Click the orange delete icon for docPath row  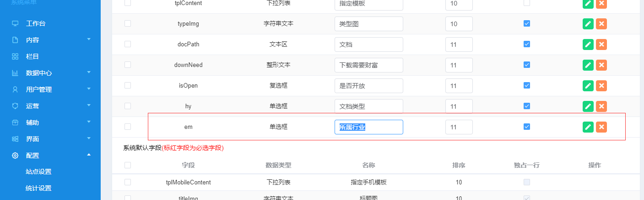[601, 44]
